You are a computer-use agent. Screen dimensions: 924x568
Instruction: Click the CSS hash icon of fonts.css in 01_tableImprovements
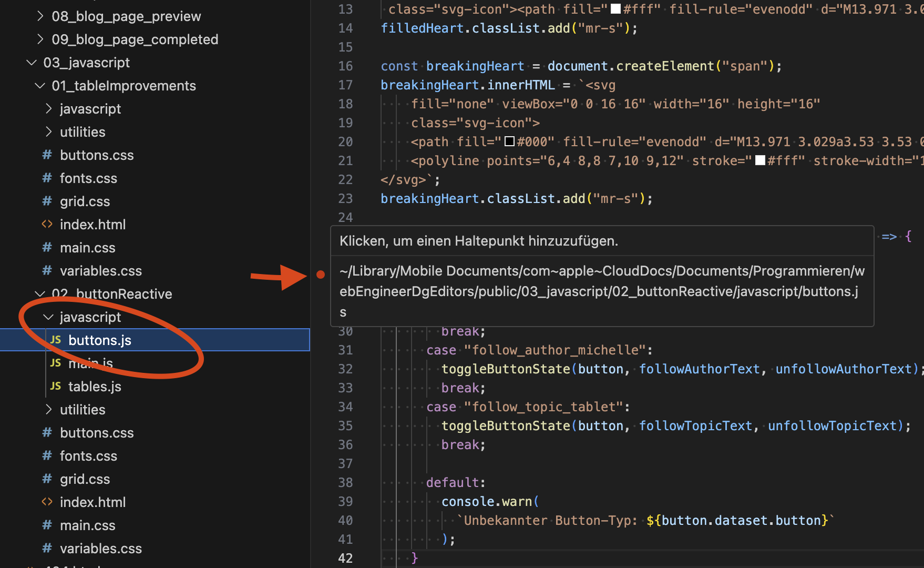[47, 178]
